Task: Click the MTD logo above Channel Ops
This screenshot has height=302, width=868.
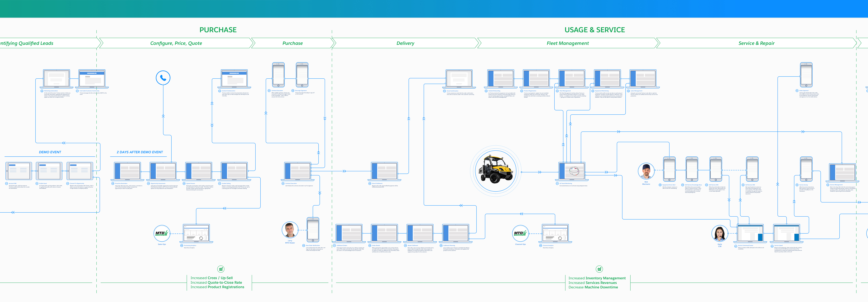Action: click(x=521, y=233)
